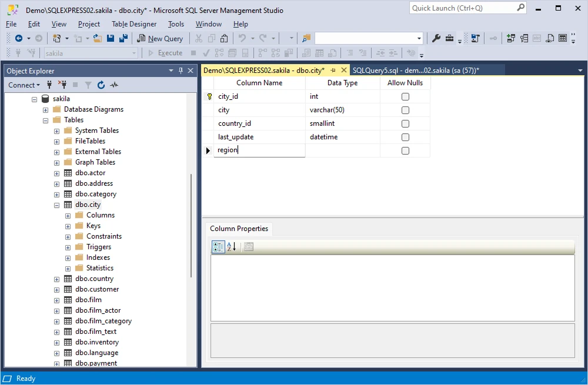
Task: Expand the Columns folder under dbo.city
Action: (68, 216)
